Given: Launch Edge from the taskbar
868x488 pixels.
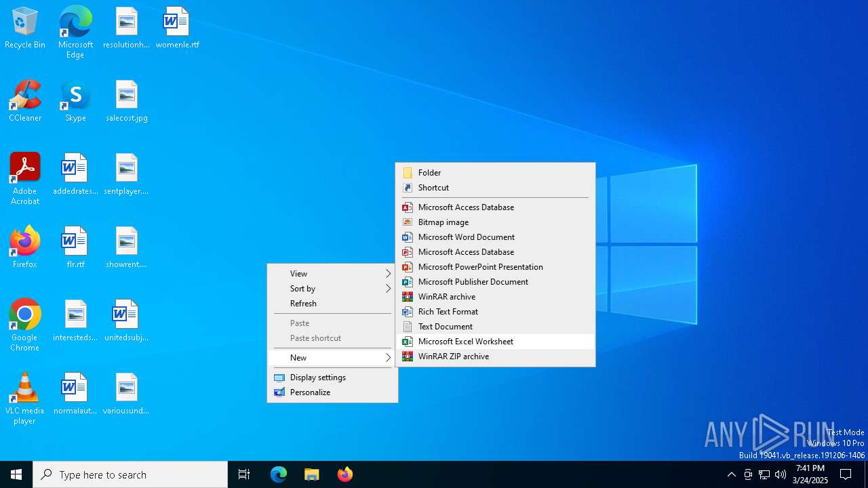Looking at the screenshot, I should pyautogui.click(x=279, y=474).
